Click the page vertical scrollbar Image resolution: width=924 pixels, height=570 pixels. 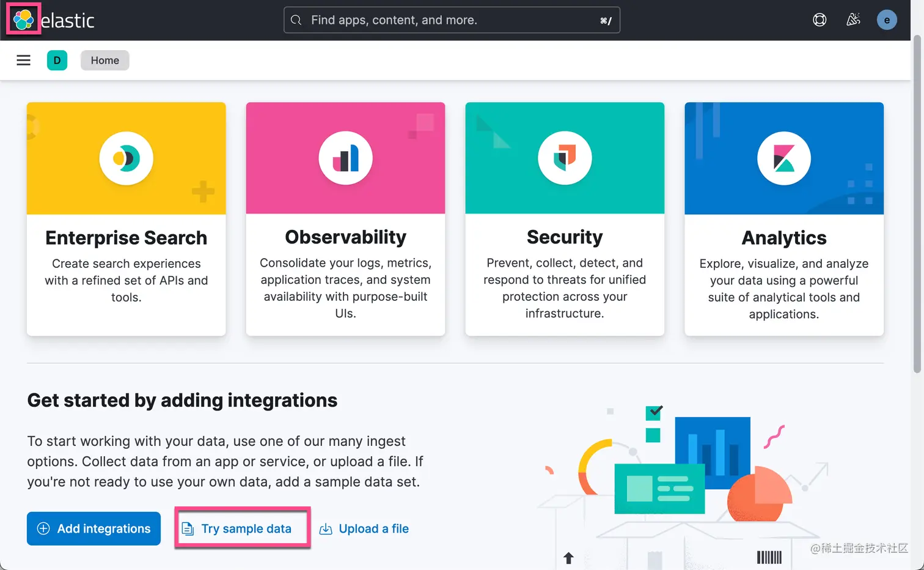[x=917, y=205]
